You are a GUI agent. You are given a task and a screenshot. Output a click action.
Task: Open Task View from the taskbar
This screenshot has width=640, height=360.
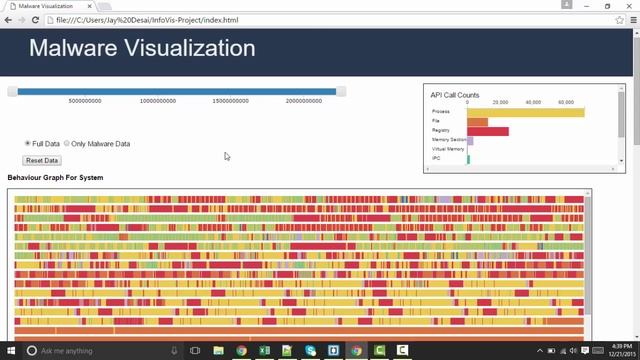[x=195, y=351]
